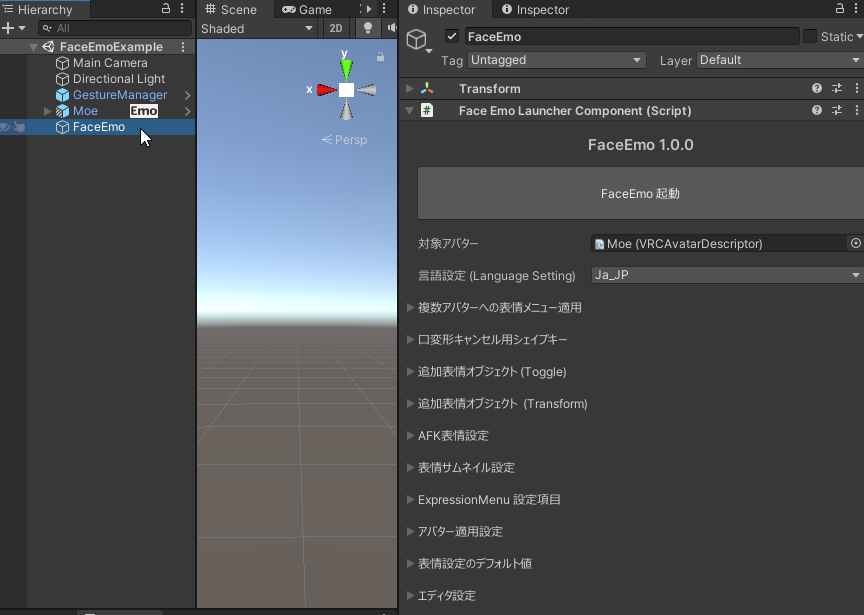This screenshot has width=864, height=615.
Task: Switch to the Game tab
Action: pyautogui.click(x=307, y=10)
